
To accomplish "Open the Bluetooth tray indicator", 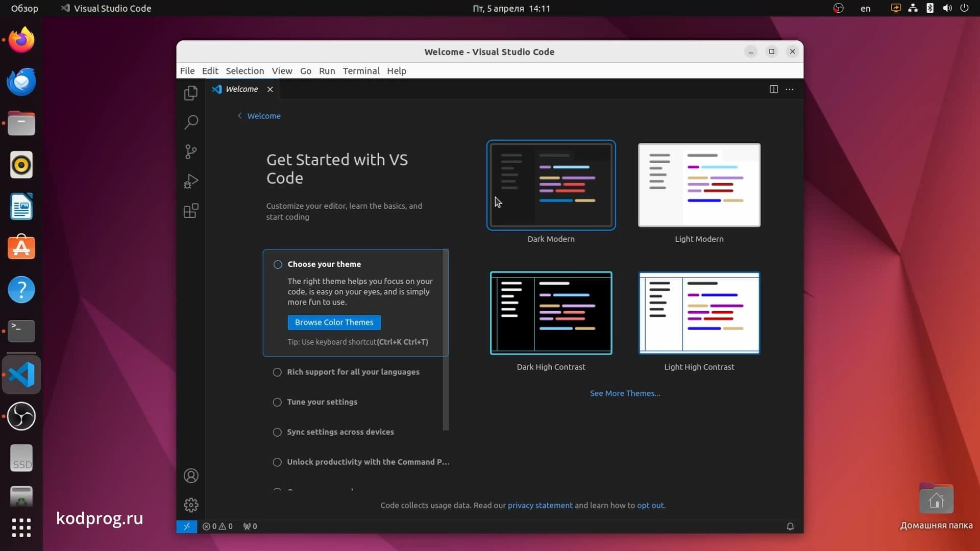I will [930, 8].
